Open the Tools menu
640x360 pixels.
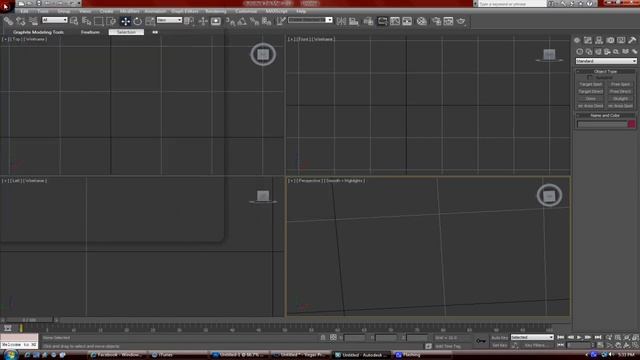tap(43, 11)
